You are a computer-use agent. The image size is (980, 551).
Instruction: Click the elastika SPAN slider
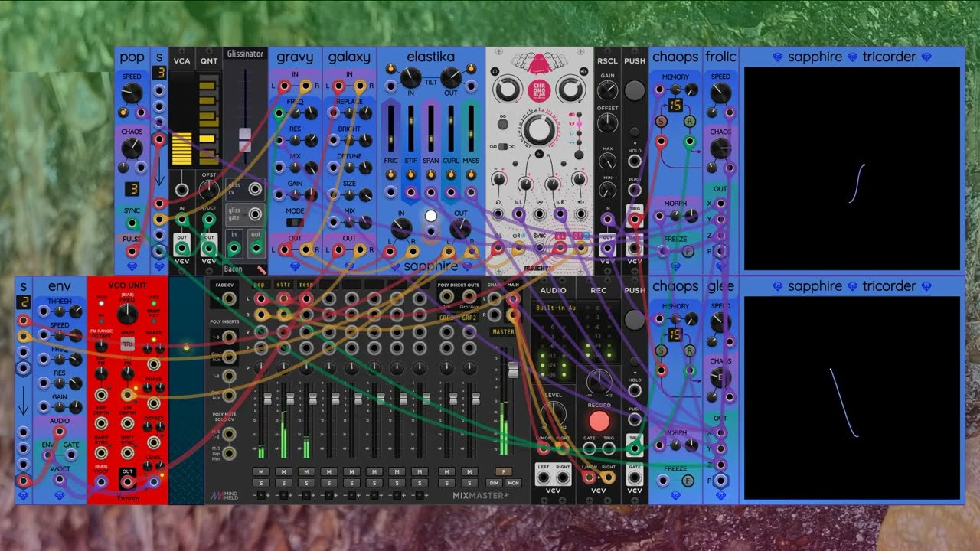coord(431,129)
